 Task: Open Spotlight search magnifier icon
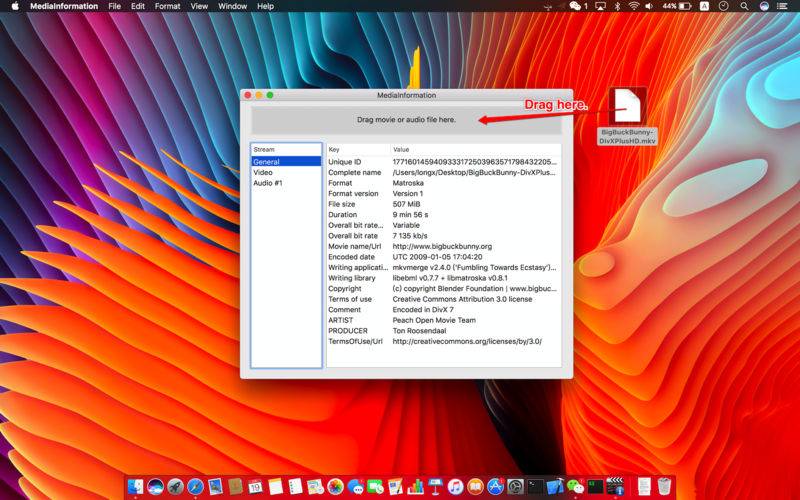(x=744, y=6)
